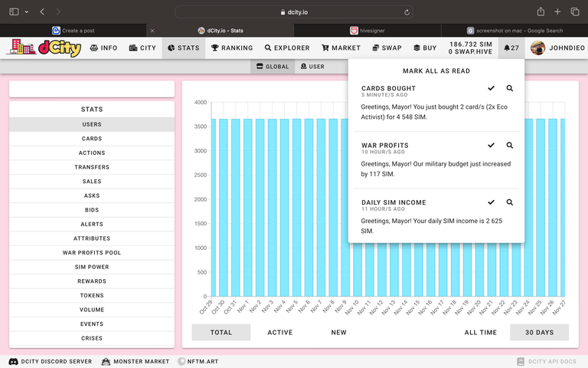Open MONSTER MARKET link
The image size is (588, 368).
point(136,362)
